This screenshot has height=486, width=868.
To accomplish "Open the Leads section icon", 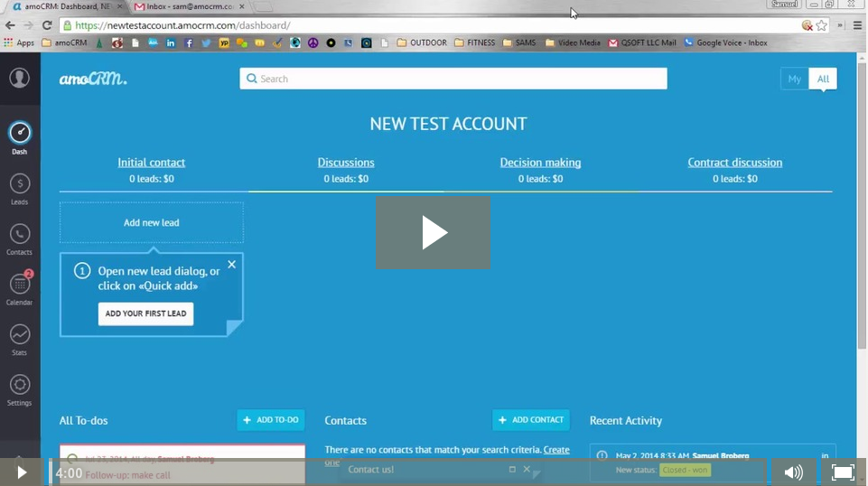I will [19, 183].
